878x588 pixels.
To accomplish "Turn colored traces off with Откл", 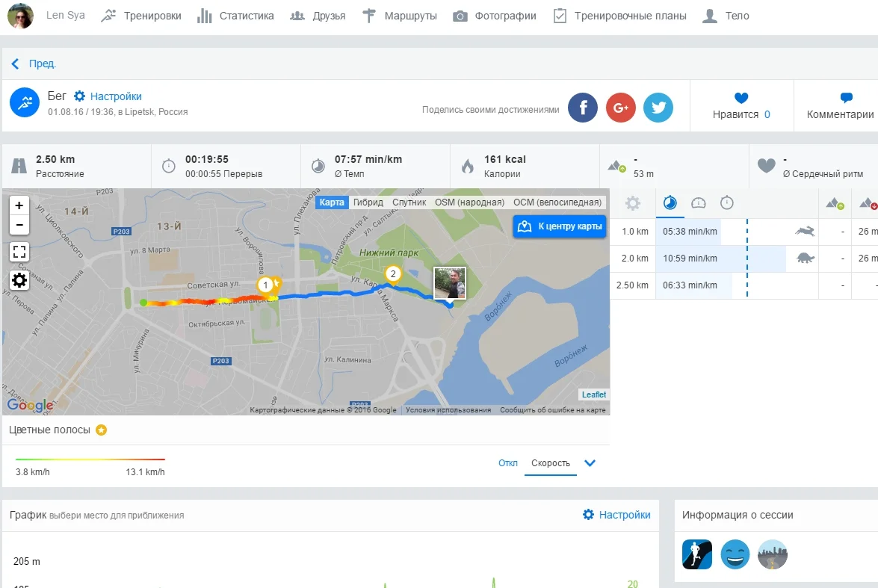I will [x=508, y=463].
